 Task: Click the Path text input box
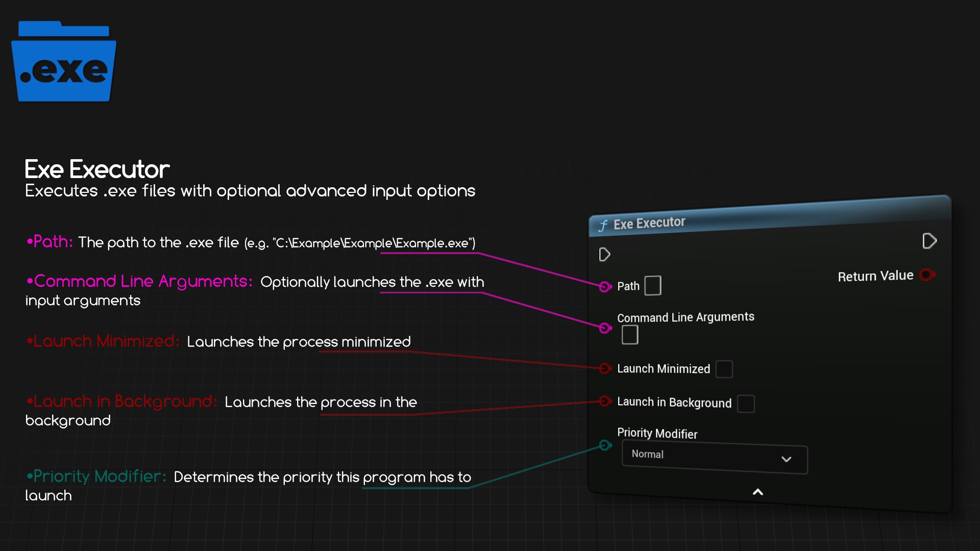click(652, 286)
